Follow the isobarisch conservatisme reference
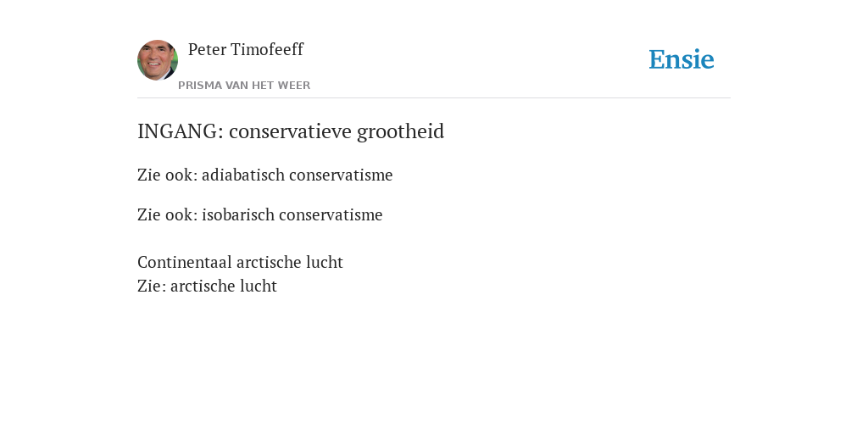 [x=292, y=214]
